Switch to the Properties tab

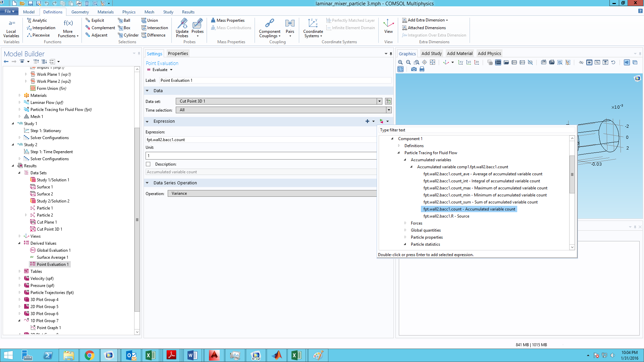[x=178, y=53]
